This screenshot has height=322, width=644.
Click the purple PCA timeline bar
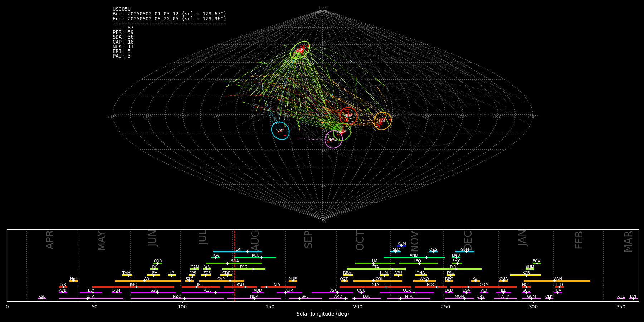pos(208,293)
